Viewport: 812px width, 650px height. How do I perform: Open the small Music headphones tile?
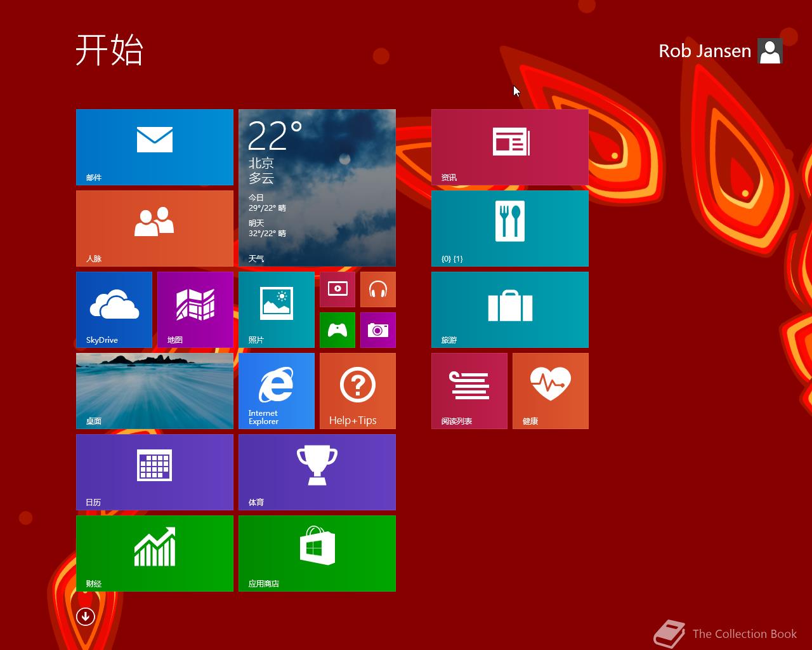point(378,289)
